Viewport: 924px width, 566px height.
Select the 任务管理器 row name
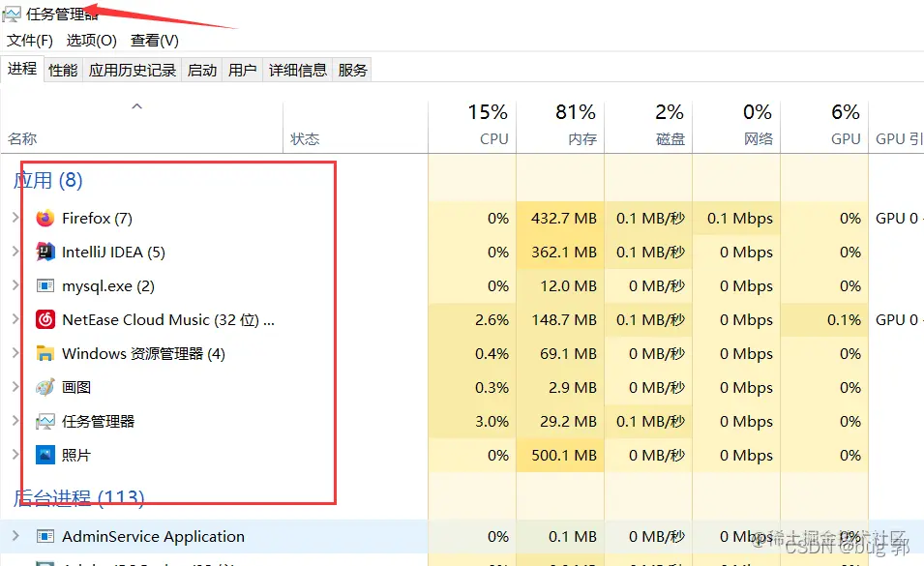(x=99, y=422)
